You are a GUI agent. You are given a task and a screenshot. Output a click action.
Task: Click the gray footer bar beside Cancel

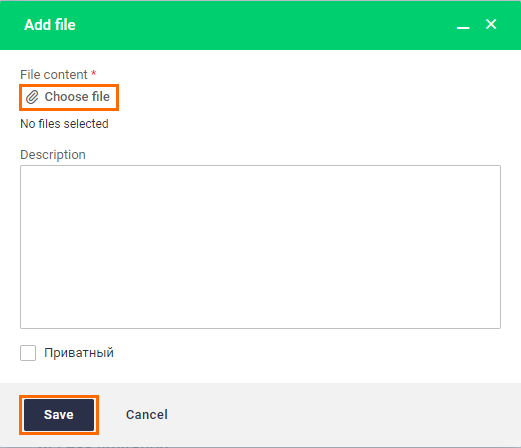click(x=333, y=415)
